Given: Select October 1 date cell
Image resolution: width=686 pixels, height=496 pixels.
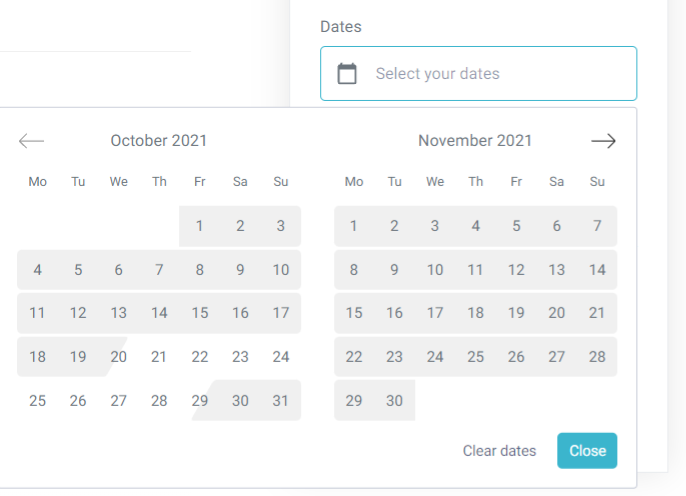Looking at the screenshot, I should point(200,226).
